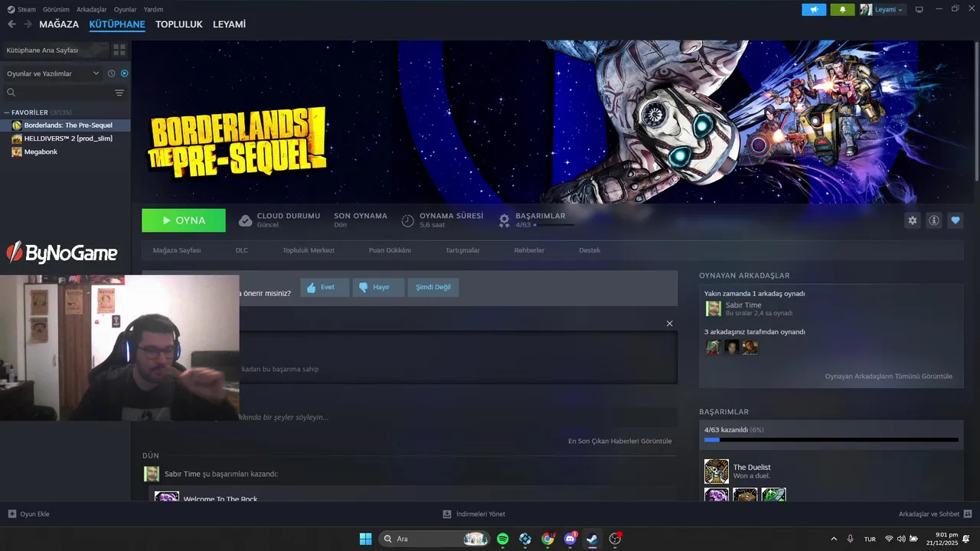Open Chrome from taskbar

[x=547, y=539]
